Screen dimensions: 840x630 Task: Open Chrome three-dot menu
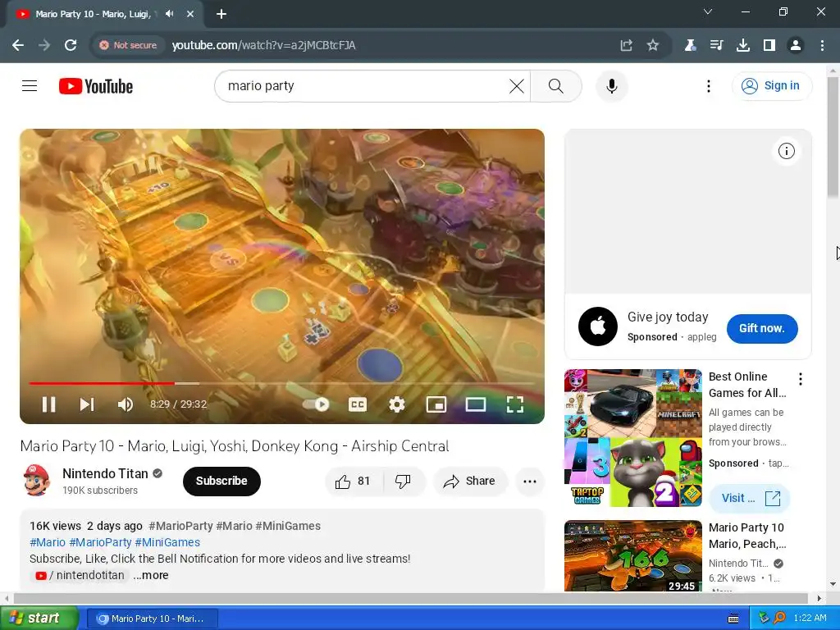[x=822, y=45]
